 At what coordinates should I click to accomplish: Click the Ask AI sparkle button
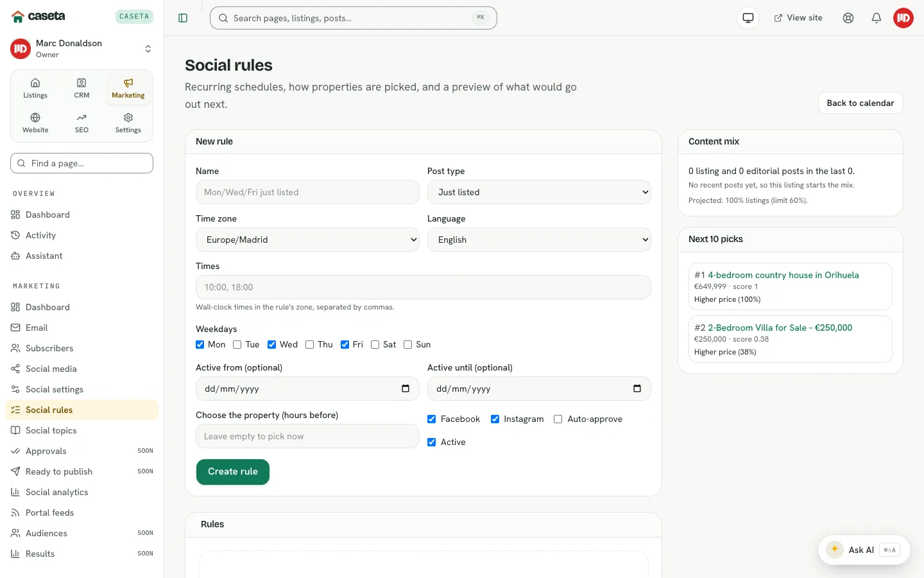click(864, 550)
